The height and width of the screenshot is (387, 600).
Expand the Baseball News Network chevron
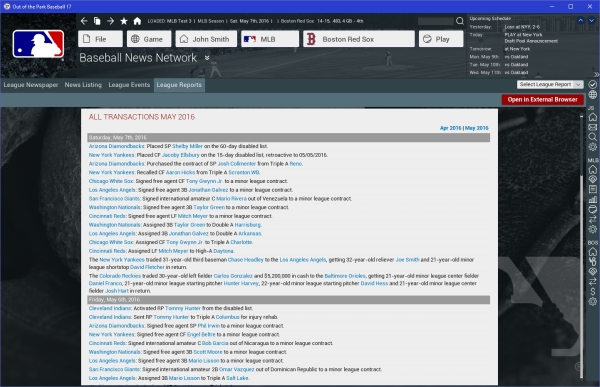pyautogui.click(x=207, y=58)
